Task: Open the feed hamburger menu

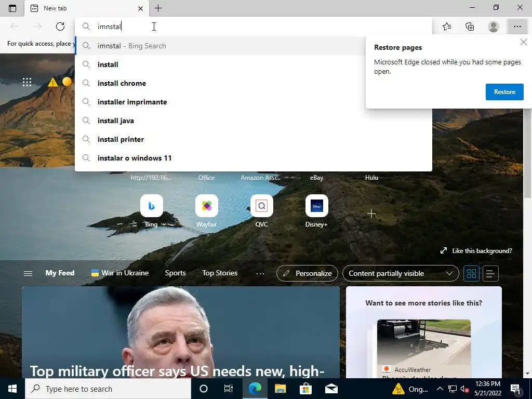Action: 28,273
